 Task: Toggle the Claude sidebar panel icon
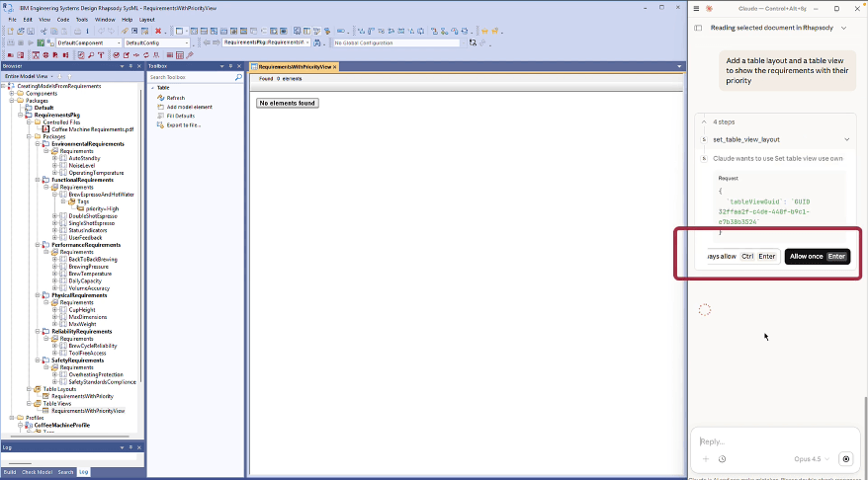pyautogui.click(x=698, y=28)
